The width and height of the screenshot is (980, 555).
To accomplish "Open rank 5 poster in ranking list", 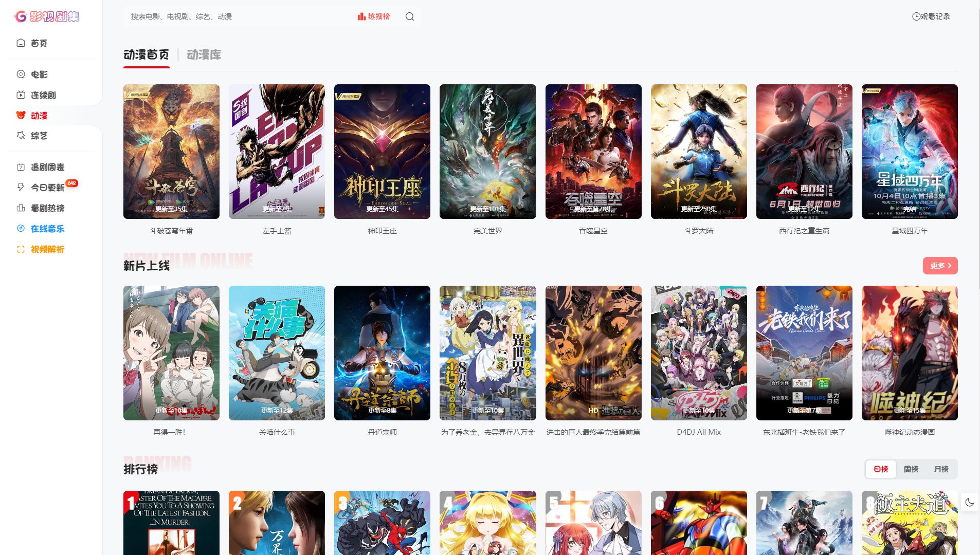I will 593,523.
